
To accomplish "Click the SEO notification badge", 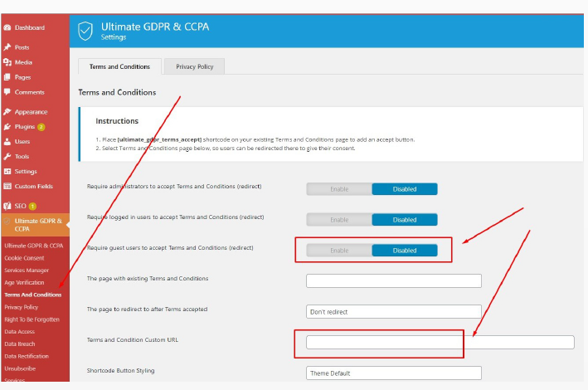I will coord(32,206).
